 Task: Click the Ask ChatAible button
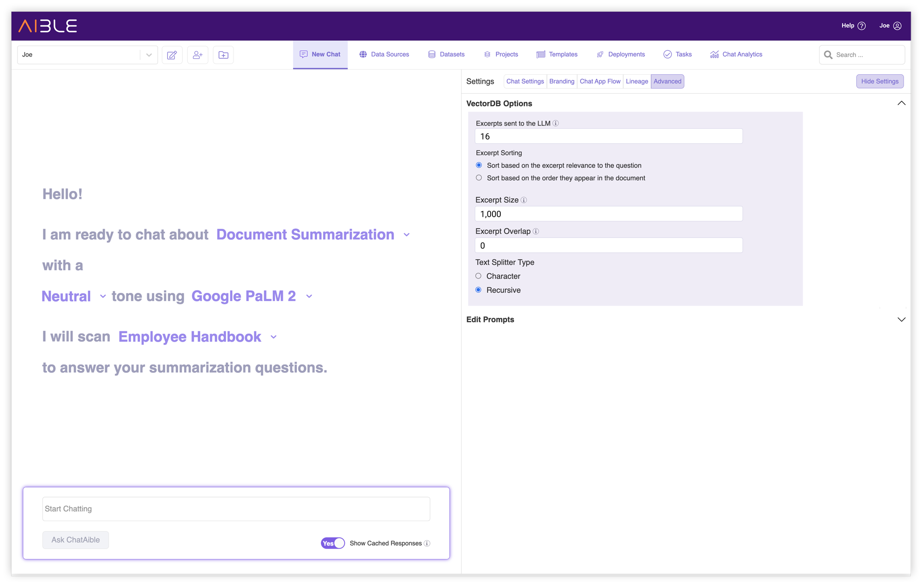click(76, 540)
